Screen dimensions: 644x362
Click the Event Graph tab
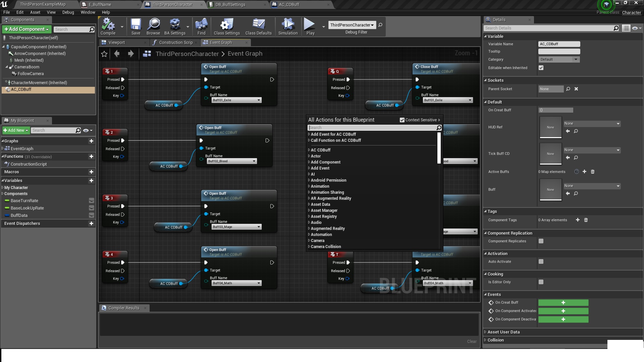pos(221,42)
